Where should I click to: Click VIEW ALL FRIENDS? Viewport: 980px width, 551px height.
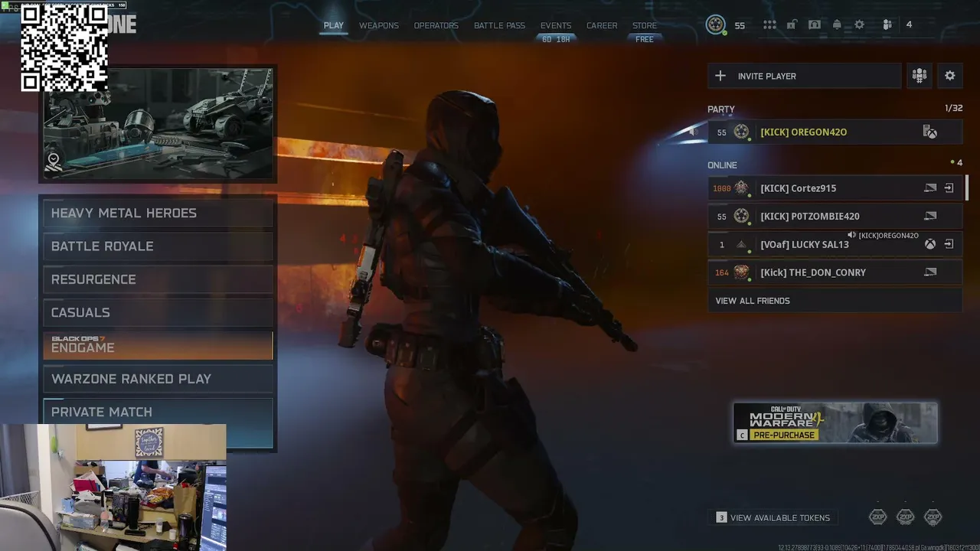tap(835, 301)
